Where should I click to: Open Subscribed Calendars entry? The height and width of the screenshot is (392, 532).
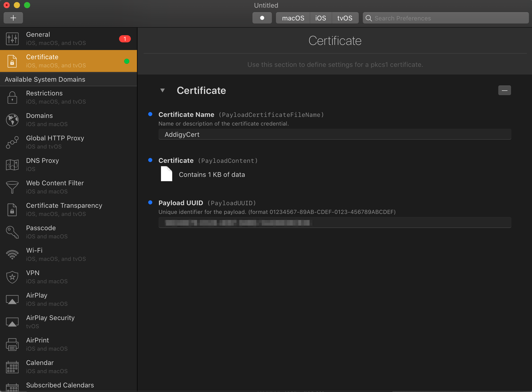68,385
